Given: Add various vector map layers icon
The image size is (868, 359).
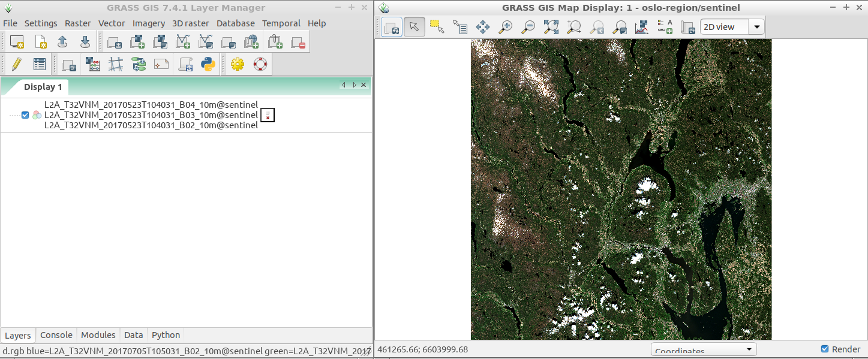Looking at the screenshot, I should [206, 42].
